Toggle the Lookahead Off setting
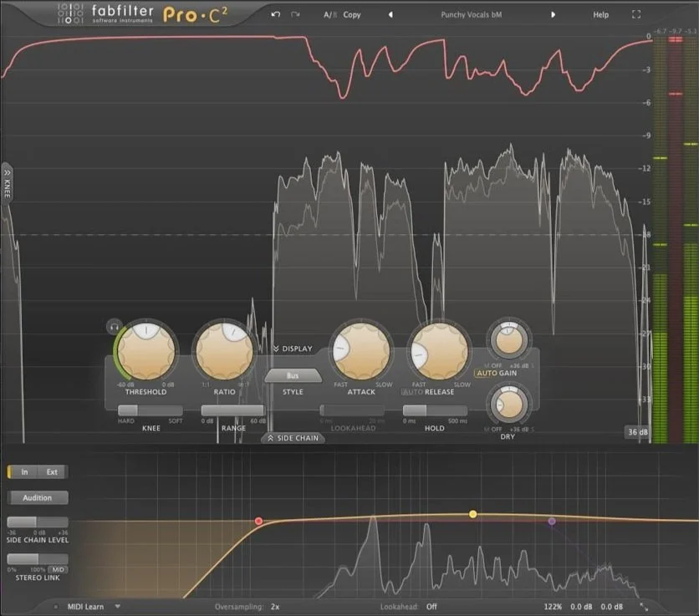 [409, 607]
